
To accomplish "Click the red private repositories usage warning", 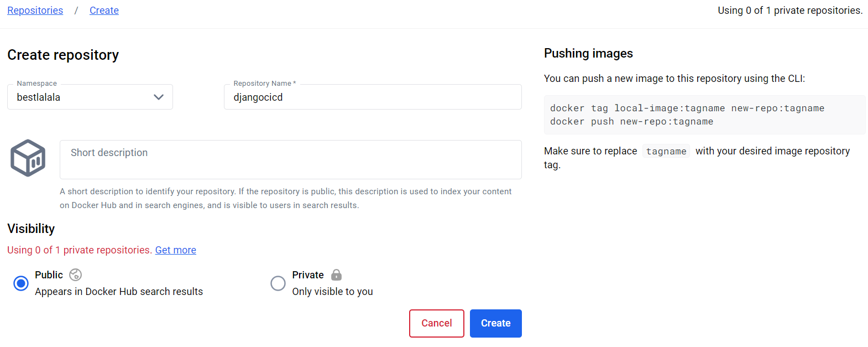I will [80, 250].
